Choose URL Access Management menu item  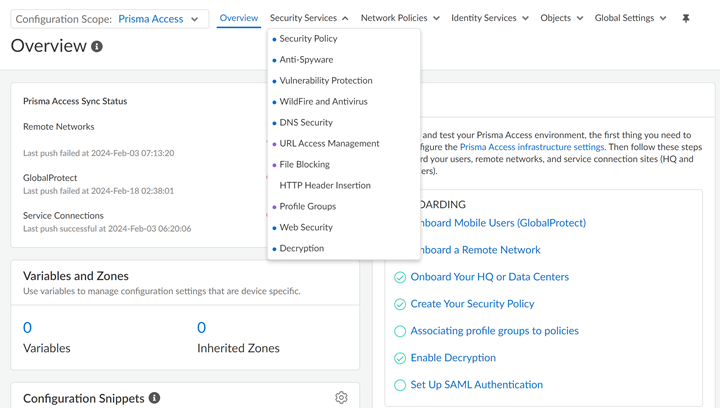point(329,144)
